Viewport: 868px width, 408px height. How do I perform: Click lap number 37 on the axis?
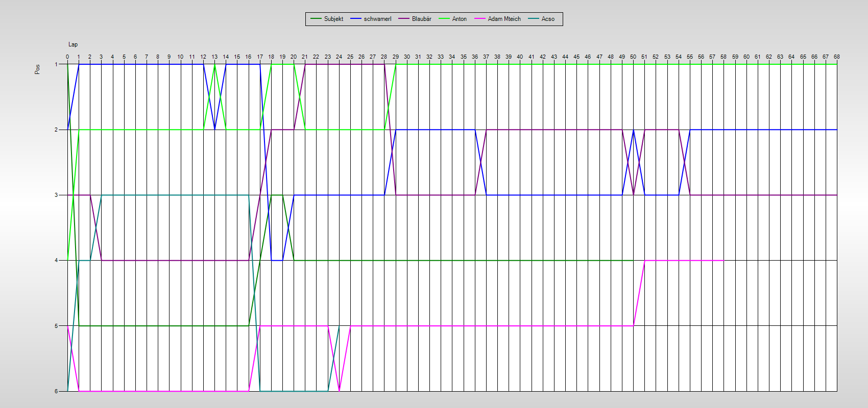point(486,57)
